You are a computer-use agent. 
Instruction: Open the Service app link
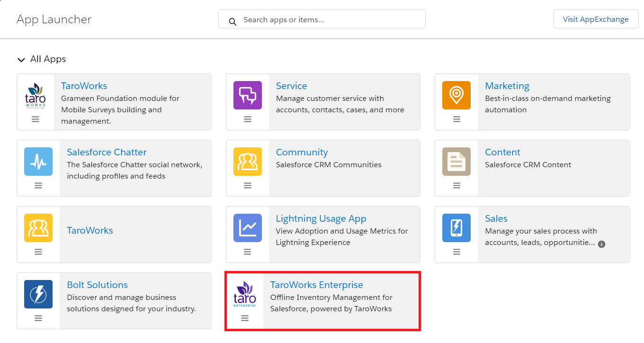[x=291, y=86]
